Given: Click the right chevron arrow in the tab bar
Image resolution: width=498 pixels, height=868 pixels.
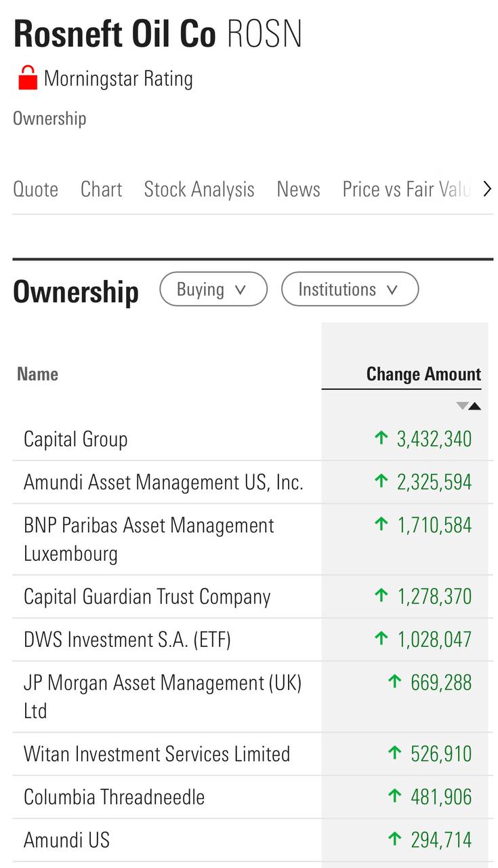Looking at the screenshot, I should [486, 189].
